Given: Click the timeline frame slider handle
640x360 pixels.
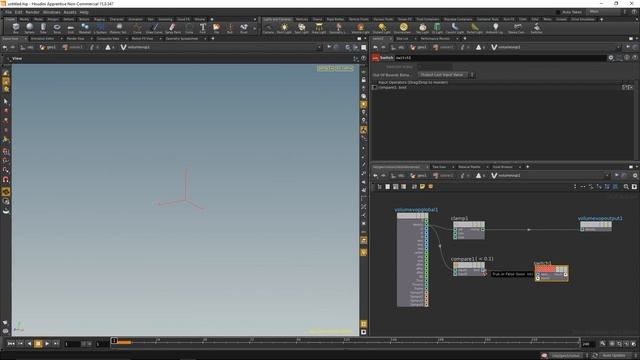Looking at the screenshot, I should pos(114,340).
